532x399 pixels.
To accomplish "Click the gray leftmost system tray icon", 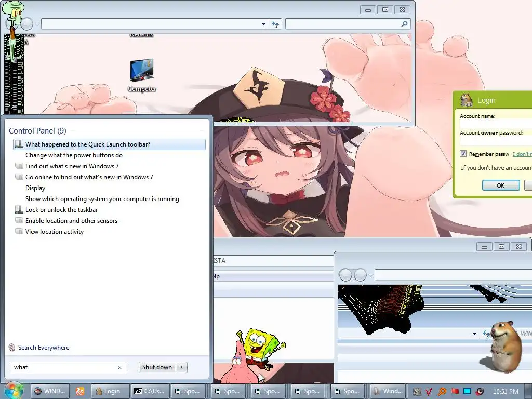I will (417, 392).
